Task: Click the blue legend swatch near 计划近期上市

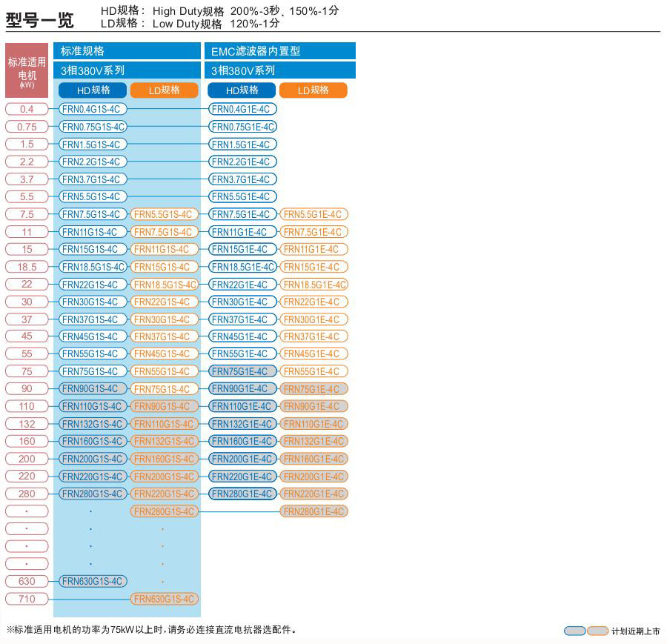Action: 574,631
